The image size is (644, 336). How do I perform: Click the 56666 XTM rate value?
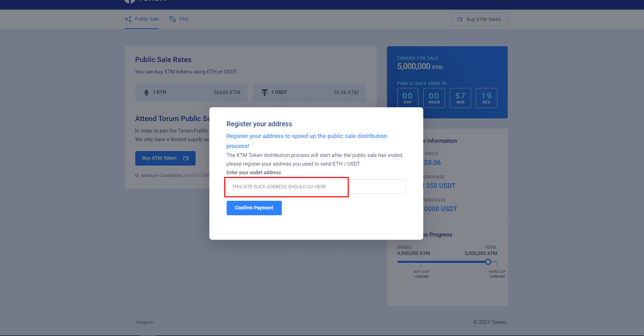click(227, 92)
